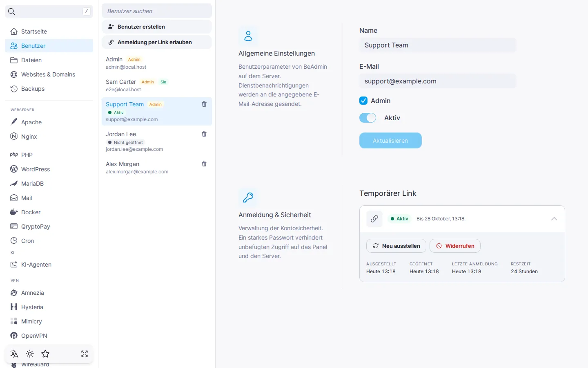
Task: Click the Widerrufen button
Action: pyautogui.click(x=455, y=246)
